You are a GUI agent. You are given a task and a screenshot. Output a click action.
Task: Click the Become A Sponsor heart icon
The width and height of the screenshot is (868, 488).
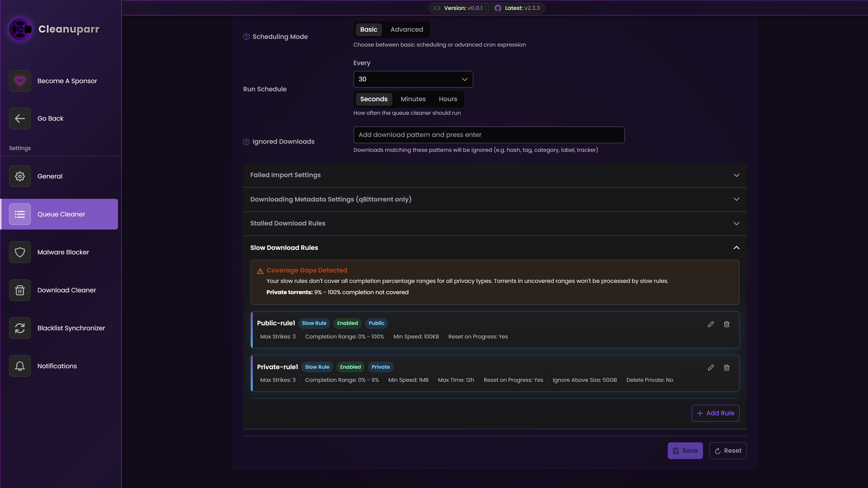(20, 81)
